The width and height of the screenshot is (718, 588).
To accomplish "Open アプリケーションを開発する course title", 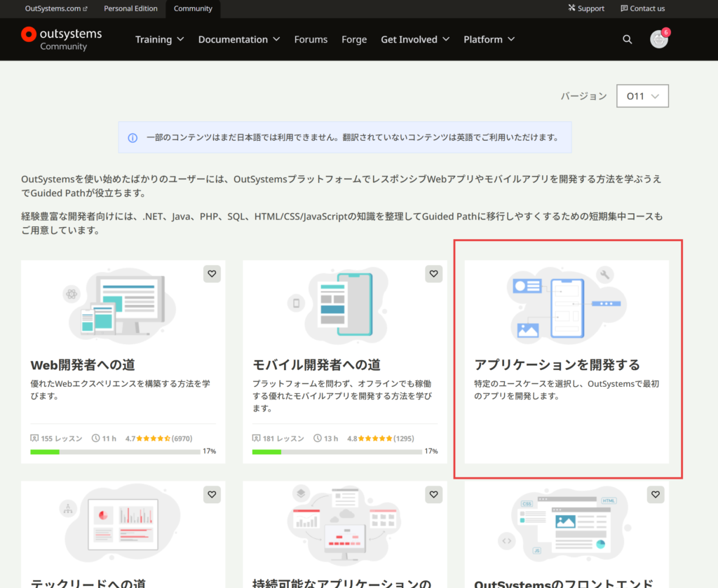I will 557,364.
